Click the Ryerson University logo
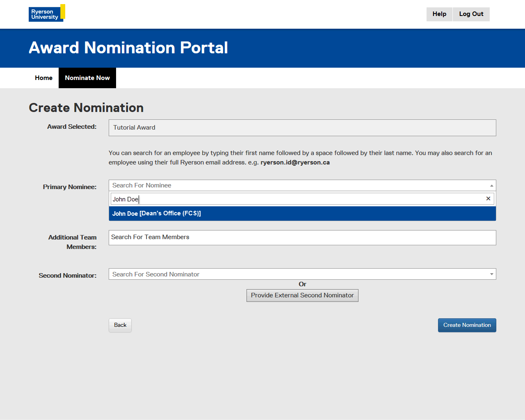This screenshot has width=525, height=420. [x=47, y=13]
